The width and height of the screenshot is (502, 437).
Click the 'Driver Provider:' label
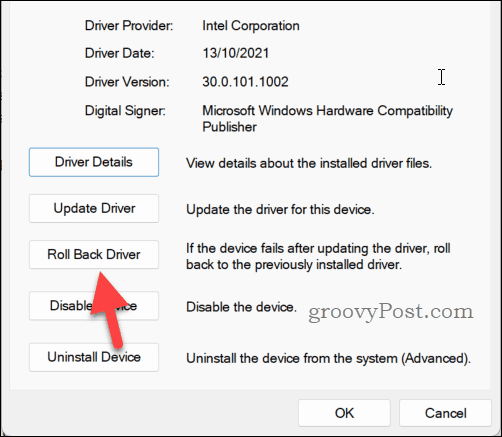129,26
